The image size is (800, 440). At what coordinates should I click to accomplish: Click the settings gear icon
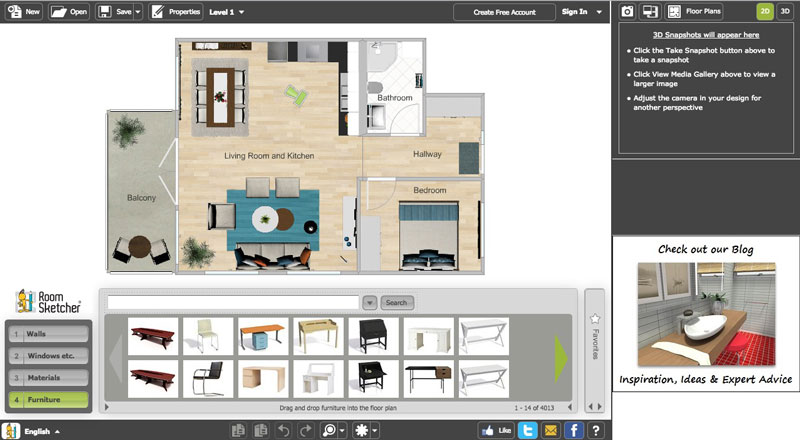(x=364, y=430)
